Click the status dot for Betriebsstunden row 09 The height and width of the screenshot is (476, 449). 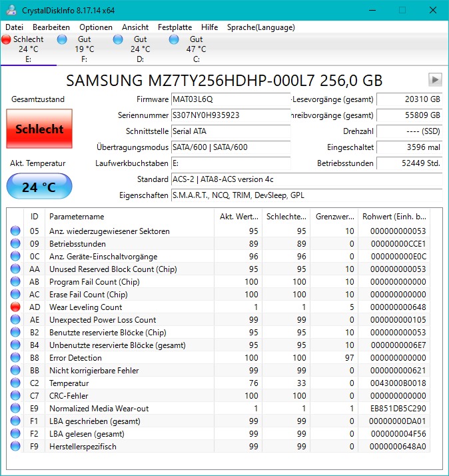pyautogui.click(x=15, y=243)
